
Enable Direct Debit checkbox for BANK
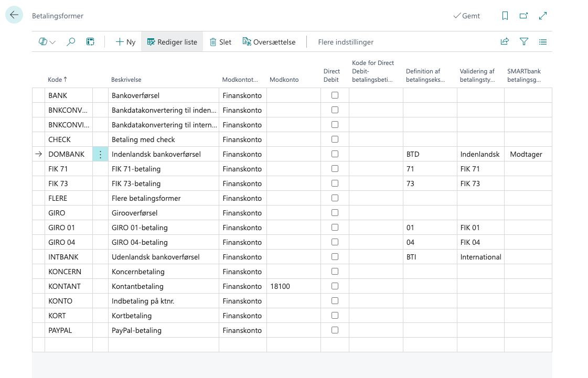point(335,95)
